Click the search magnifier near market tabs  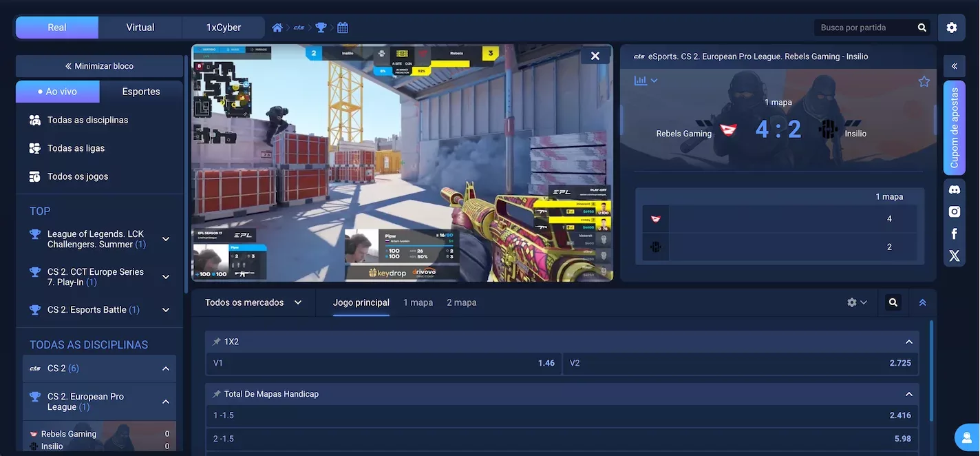[893, 302]
